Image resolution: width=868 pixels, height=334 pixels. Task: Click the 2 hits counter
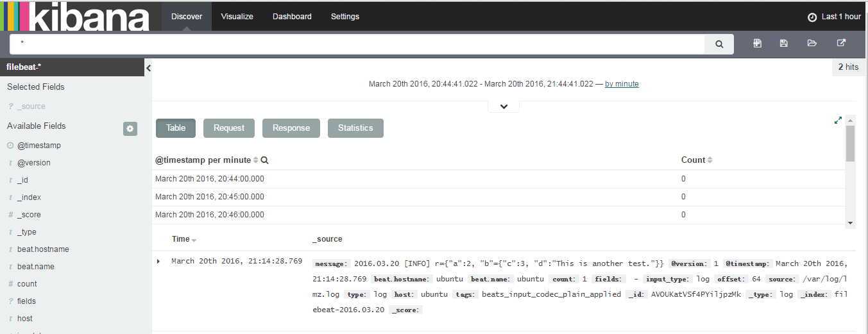pyautogui.click(x=848, y=67)
